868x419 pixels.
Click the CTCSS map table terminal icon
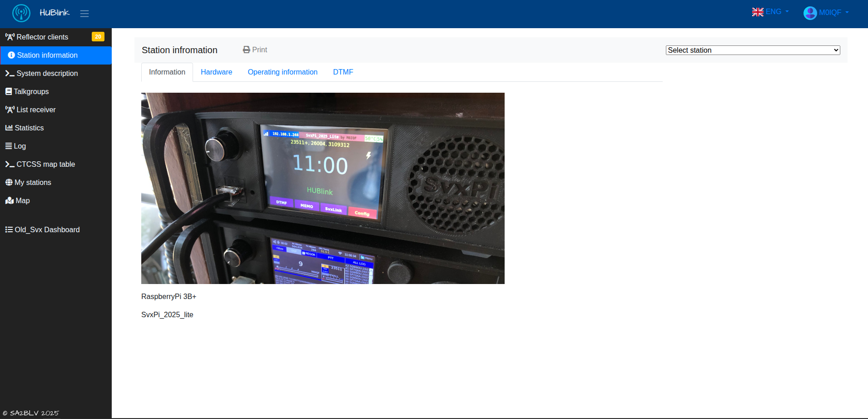coord(10,164)
